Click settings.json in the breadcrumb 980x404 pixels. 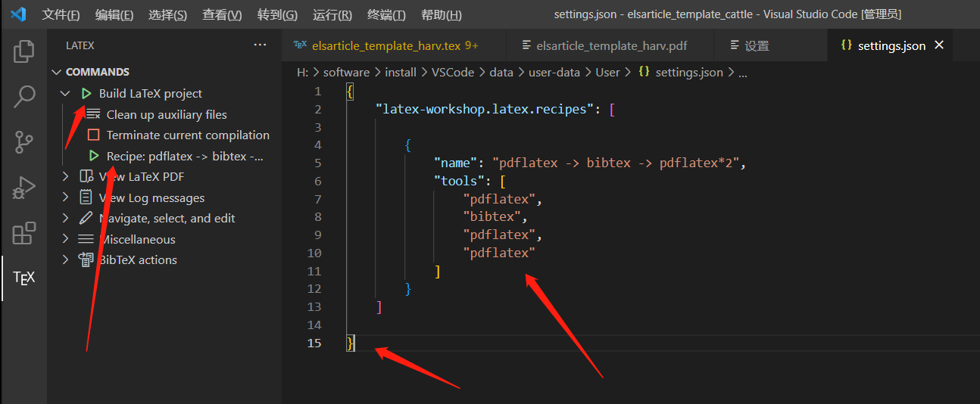pyautogui.click(x=689, y=73)
